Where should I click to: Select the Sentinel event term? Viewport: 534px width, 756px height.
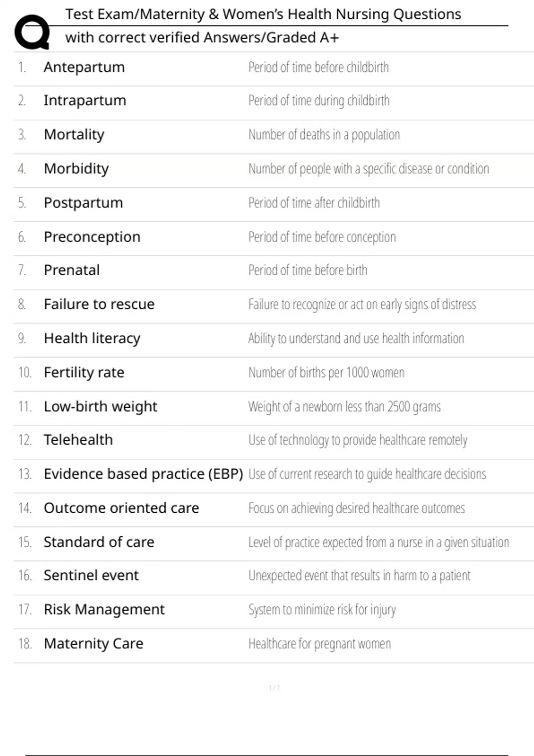(91, 575)
